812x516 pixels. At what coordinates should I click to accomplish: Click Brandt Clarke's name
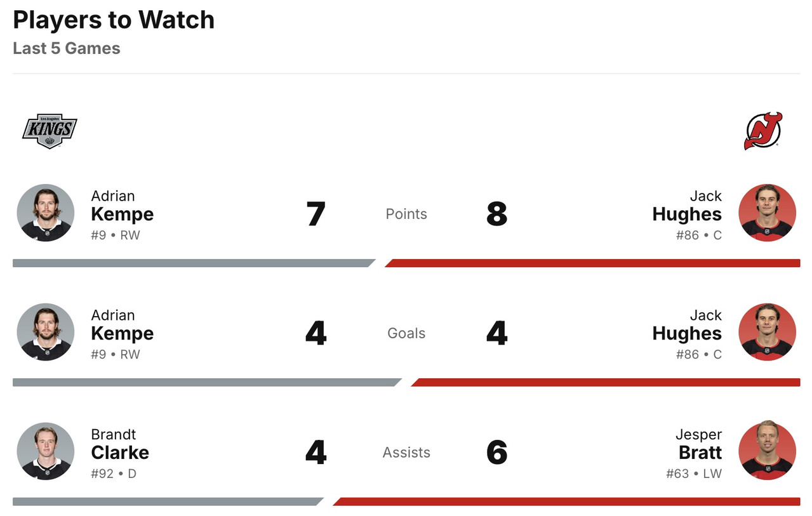tap(120, 445)
